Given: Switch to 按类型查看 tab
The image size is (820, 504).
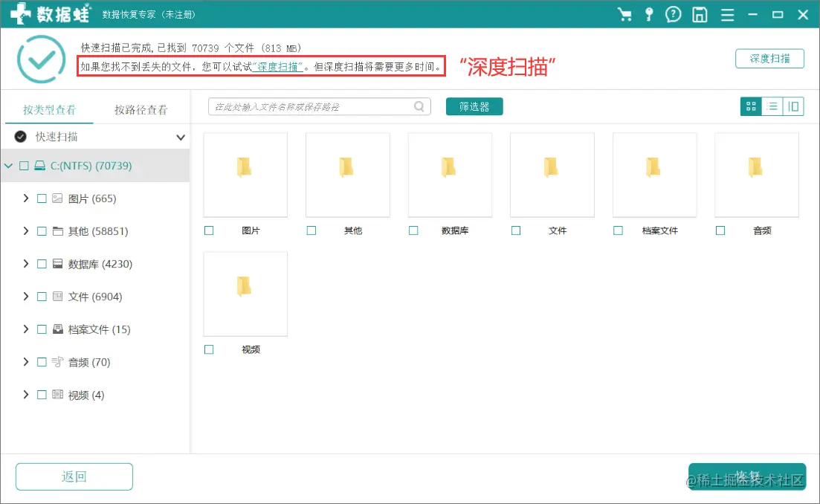Looking at the screenshot, I should pyautogui.click(x=50, y=110).
